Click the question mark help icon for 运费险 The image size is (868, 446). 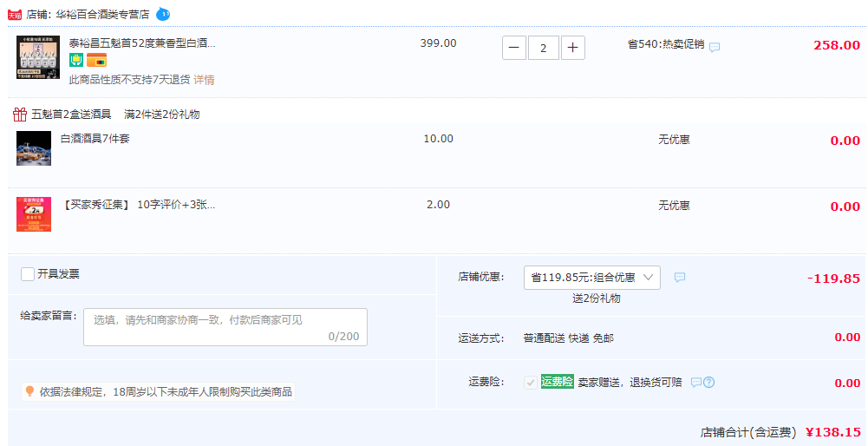point(708,383)
